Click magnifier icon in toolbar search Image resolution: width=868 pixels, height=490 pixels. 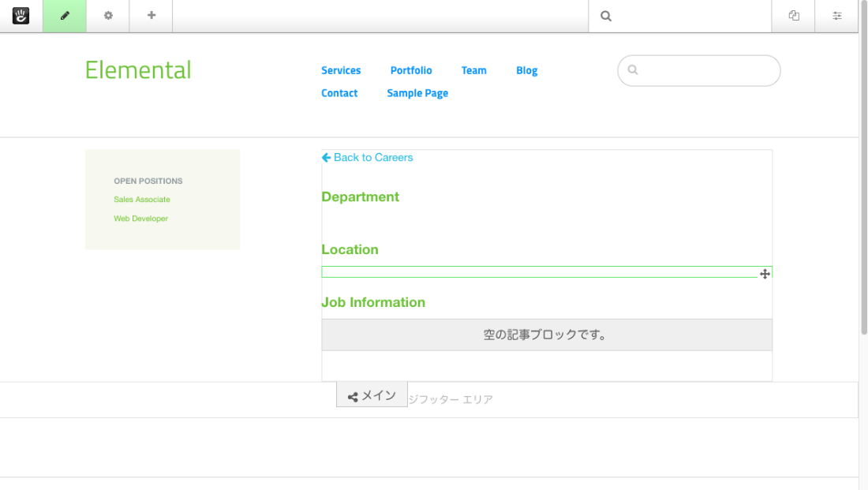(606, 16)
